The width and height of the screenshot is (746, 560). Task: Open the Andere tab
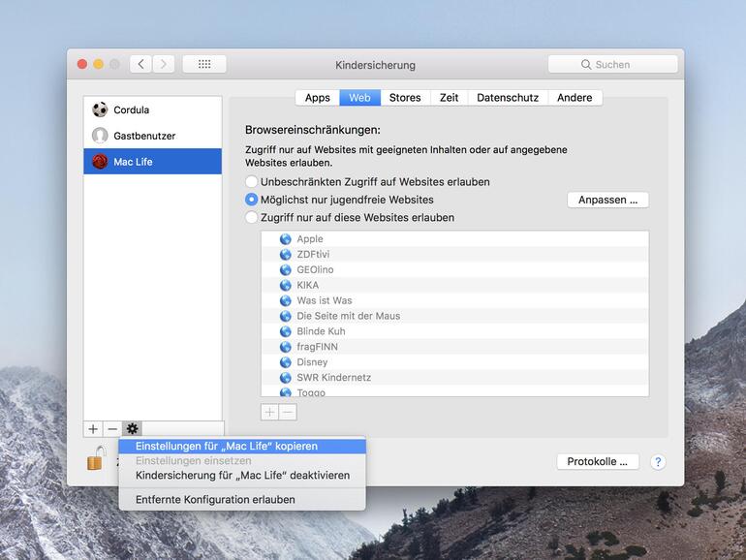coord(575,98)
